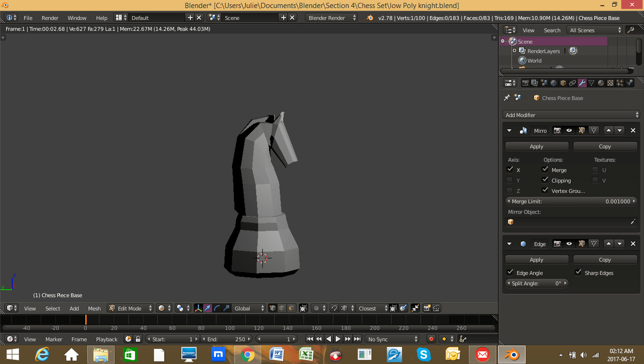Open Google Chrome from the taskbar

tap(247, 355)
